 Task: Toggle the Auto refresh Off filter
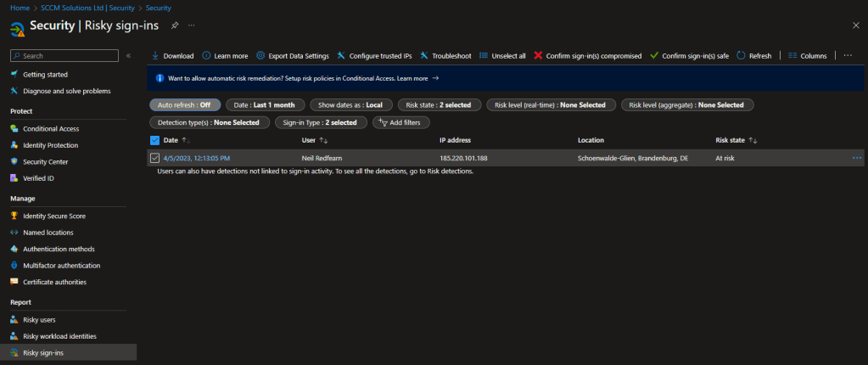(185, 105)
